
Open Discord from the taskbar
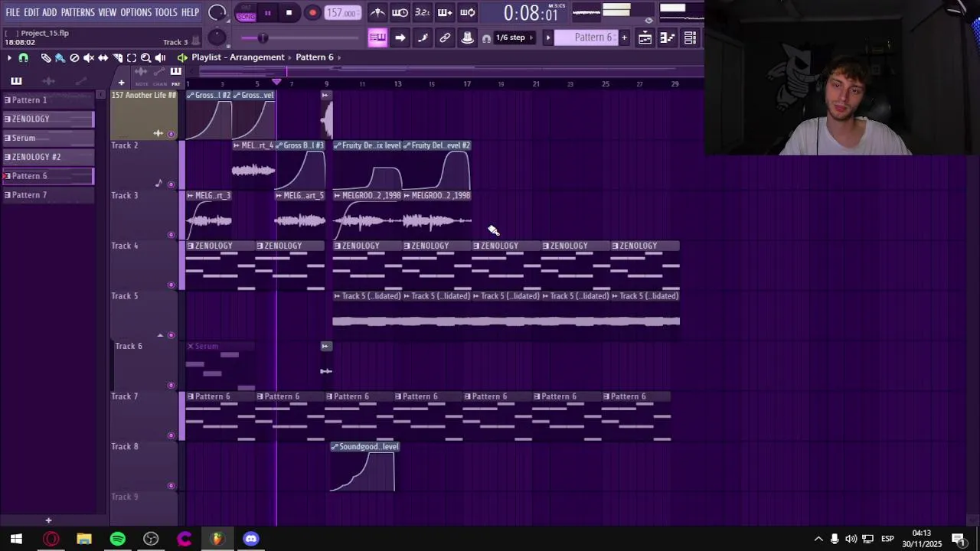pos(251,539)
